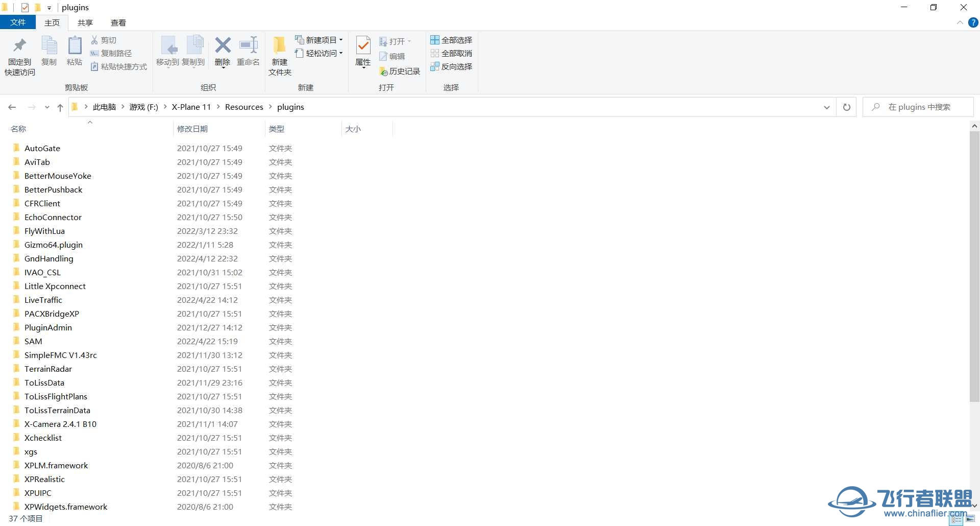Image resolution: width=980 pixels, height=526 pixels.
Task: Open the Open (打开) dropdown in the ribbon
Action: (x=395, y=41)
